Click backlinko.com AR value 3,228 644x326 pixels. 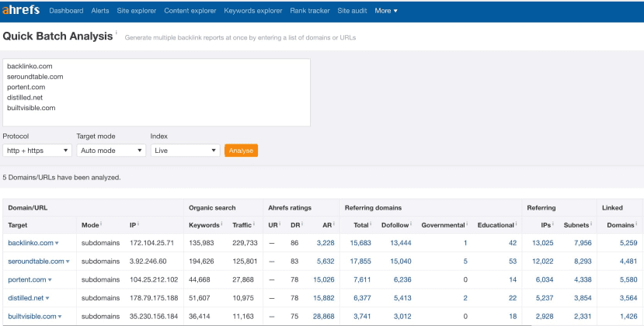[x=325, y=243]
